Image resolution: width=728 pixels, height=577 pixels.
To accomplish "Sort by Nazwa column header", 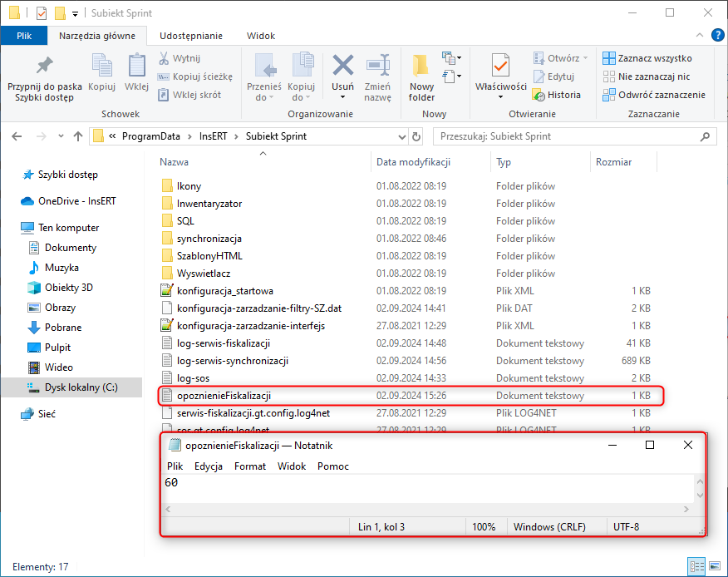I will [x=175, y=162].
